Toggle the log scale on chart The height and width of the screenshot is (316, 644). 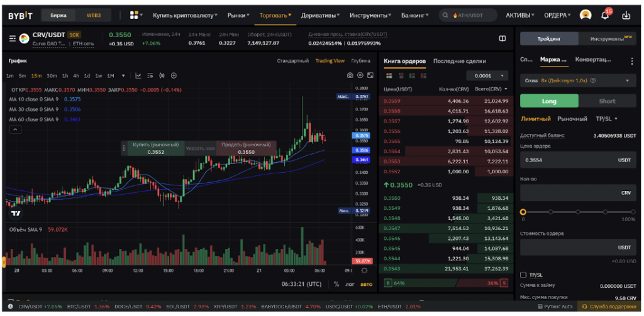coord(350,284)
